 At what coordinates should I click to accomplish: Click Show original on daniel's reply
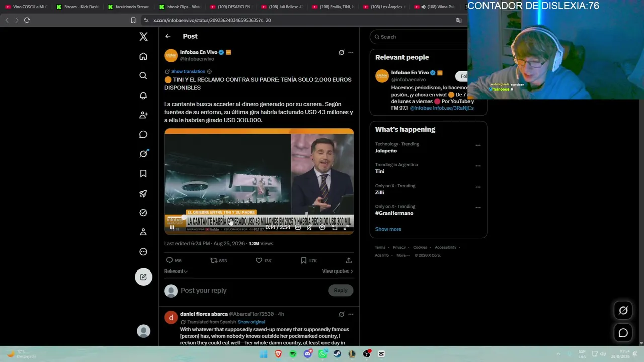[x=251, y=322]
